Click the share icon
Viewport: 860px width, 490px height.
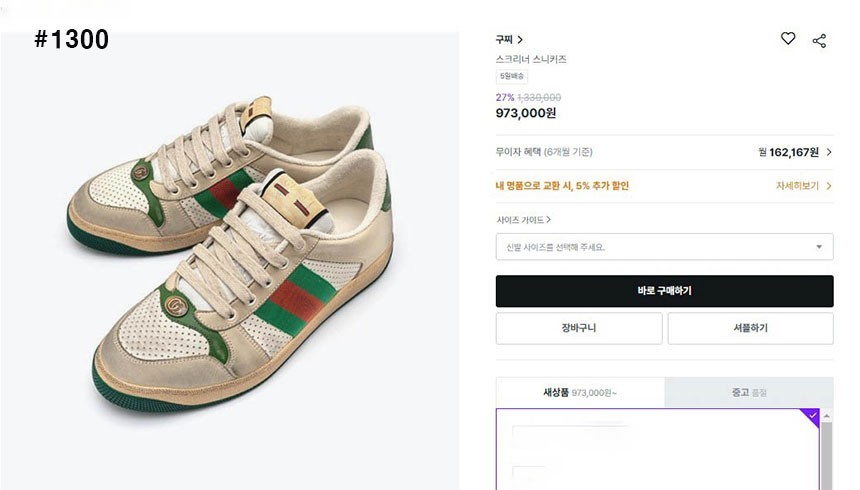819,40
